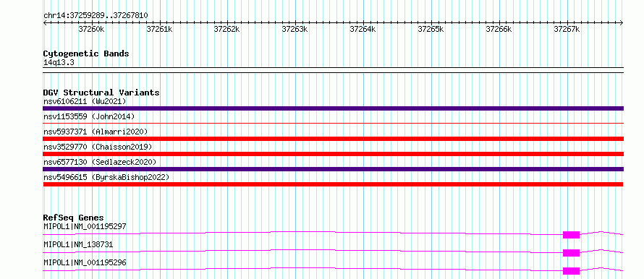The width and height of the screenshot is (644, 279).
Task: Open variant label nsv6577130 (Sedlazeck2020)
Action: point(100,162)
